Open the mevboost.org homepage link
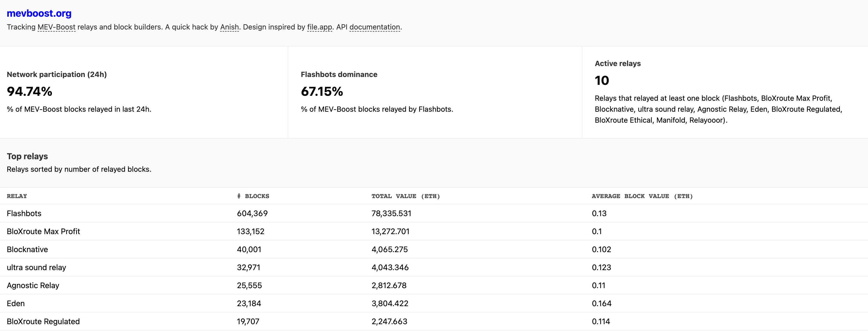This screenshot has height=332, width=868. click(x=39, y=14)
